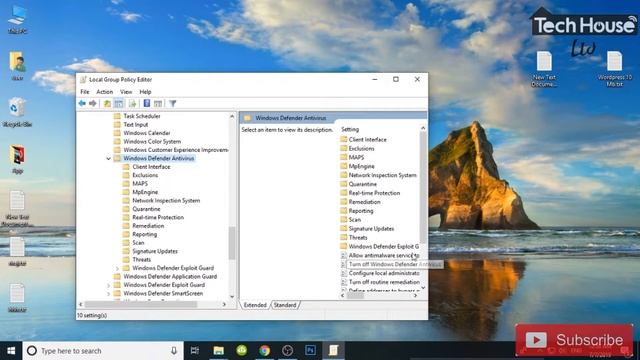The width and height of the screenshot is (640, 360).
Task: Open the This PC desktop icon
Action: click(x=17, y=19)
